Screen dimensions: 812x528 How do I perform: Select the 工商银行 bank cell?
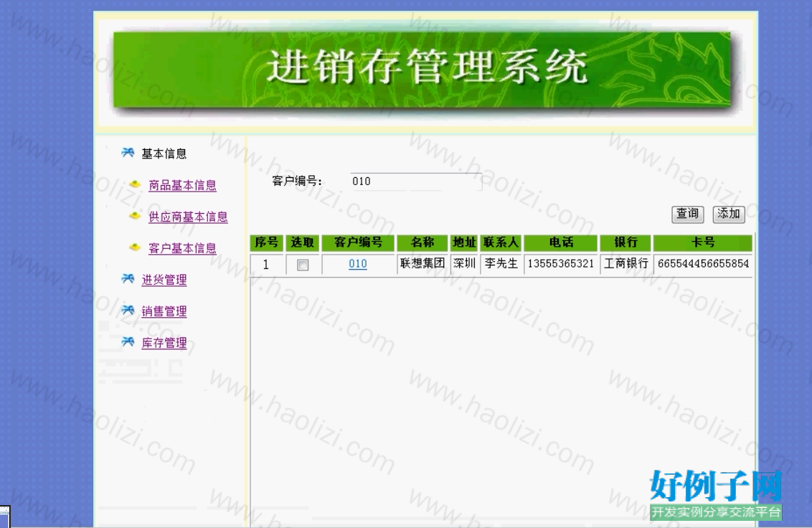(x=625, y=264)
